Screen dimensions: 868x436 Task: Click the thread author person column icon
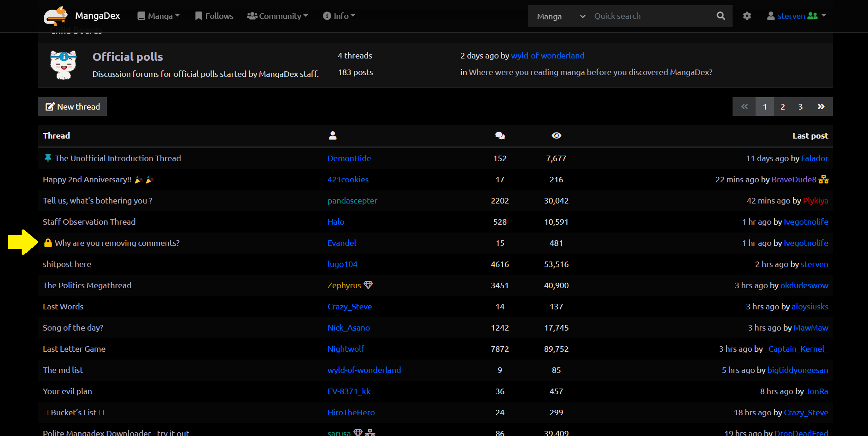click(x=333, y=135)
